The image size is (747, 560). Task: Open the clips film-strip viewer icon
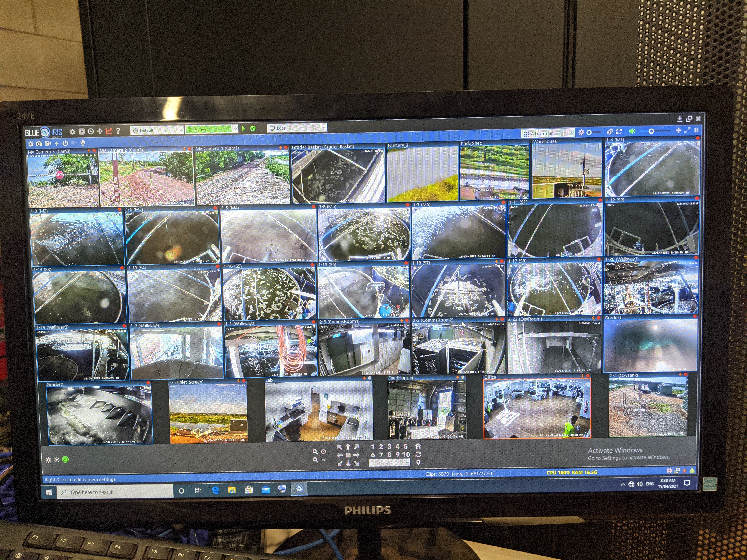(81, 131)
